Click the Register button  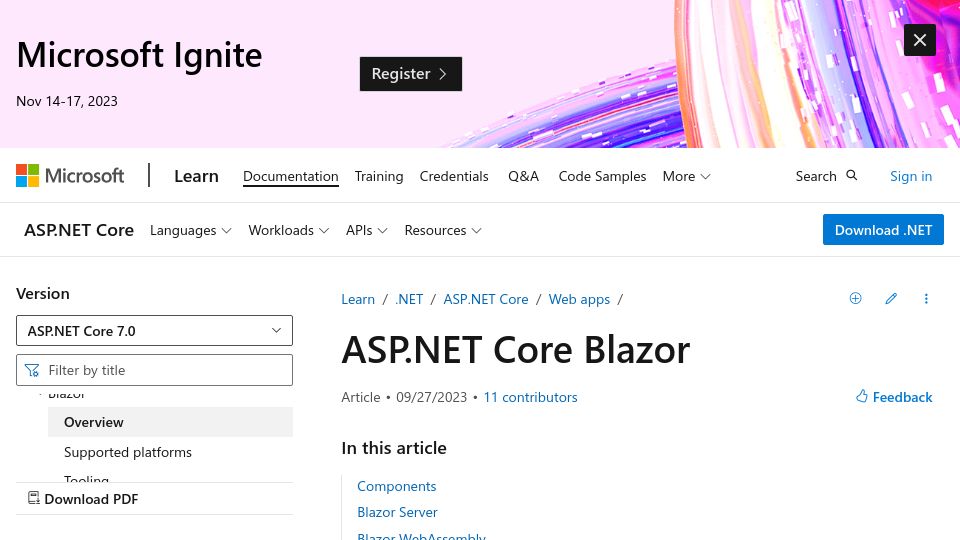pyautogui.click(x=411, y=74)
